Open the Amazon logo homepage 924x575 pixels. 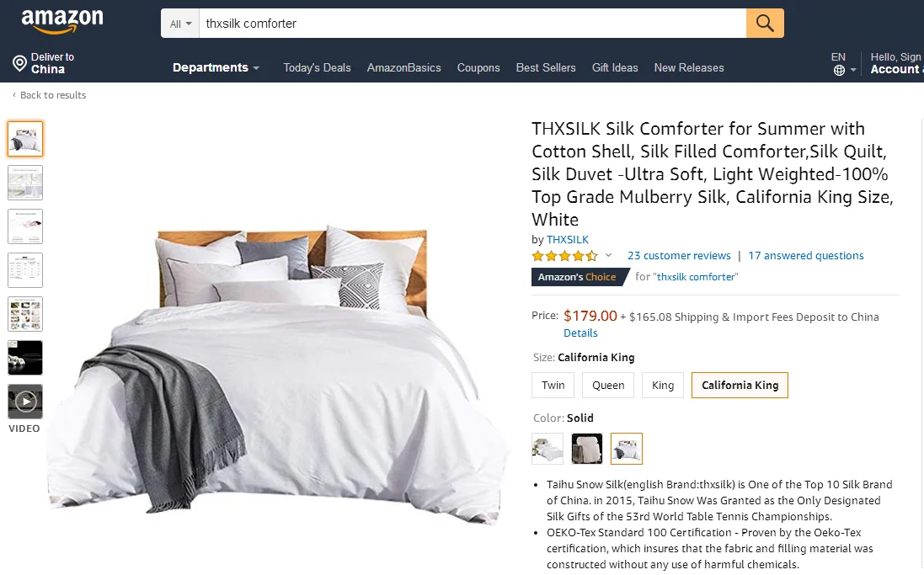[x=62, y=22]
